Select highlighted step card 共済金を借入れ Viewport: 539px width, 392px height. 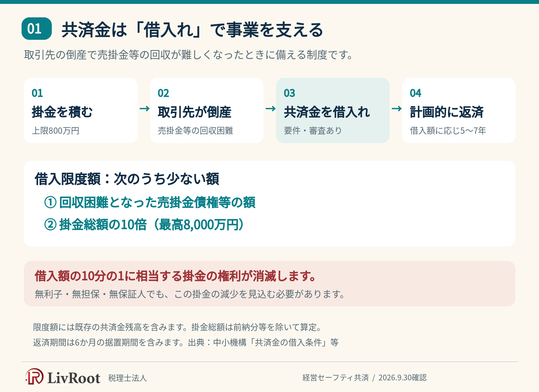[x=333, y=110]
